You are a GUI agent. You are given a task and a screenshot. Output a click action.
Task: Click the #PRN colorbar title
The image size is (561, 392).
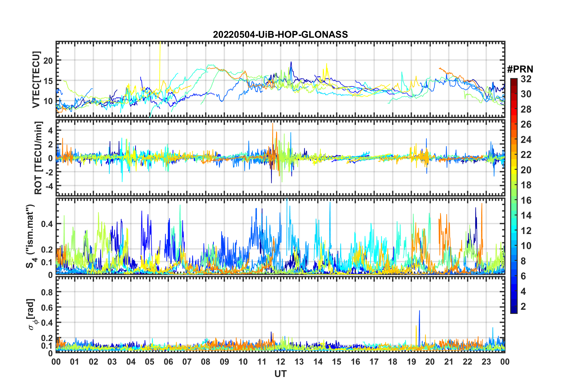[520, 69]
